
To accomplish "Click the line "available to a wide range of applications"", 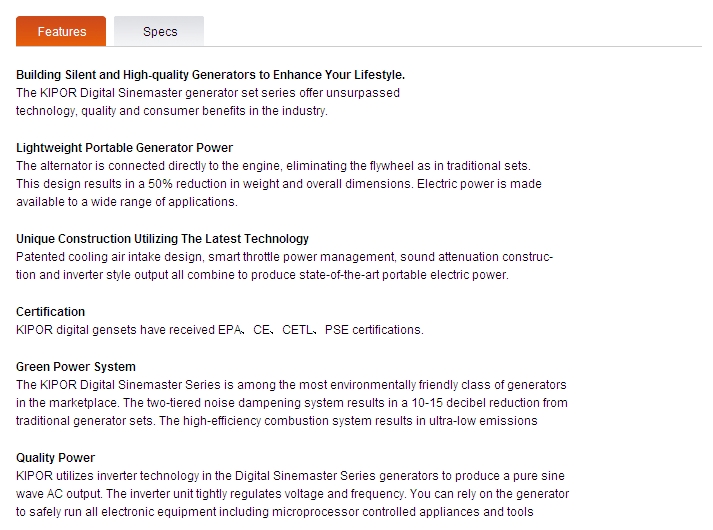I will tap(127, 202).
